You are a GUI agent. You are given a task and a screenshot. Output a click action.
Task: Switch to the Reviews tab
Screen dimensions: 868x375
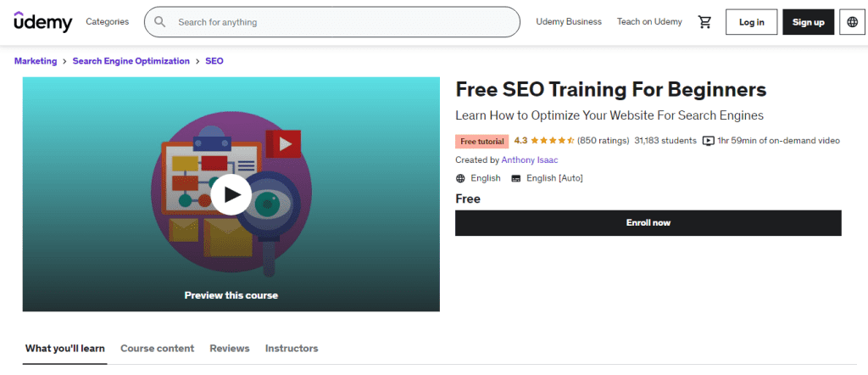230,349
